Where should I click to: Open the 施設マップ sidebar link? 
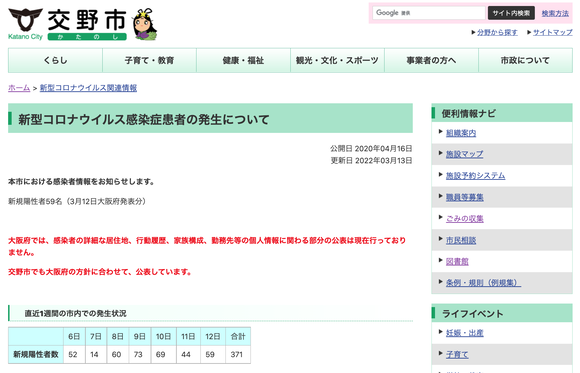(464, 154)
